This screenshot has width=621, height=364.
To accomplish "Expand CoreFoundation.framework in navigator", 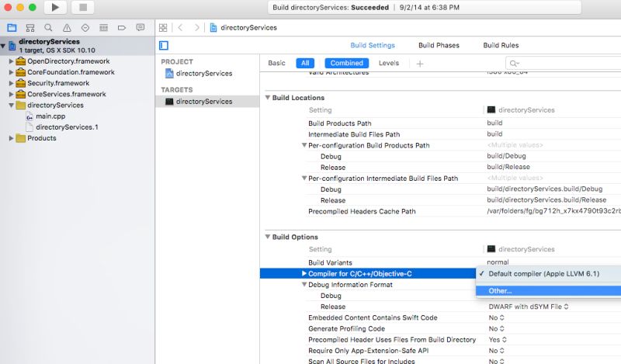I will 11,72.
